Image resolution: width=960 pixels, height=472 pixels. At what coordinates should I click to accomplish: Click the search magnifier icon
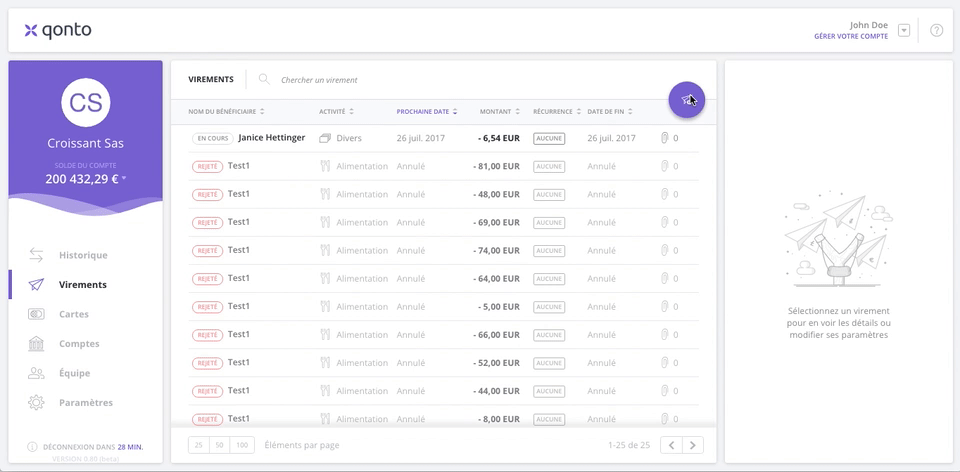click(x=264, y=80)
